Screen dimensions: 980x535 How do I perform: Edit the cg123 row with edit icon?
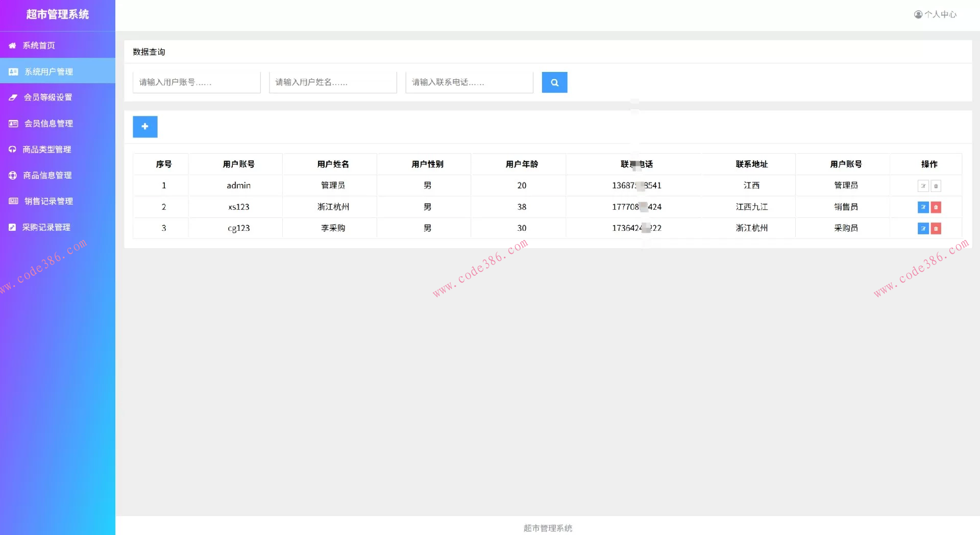(923, 229)
